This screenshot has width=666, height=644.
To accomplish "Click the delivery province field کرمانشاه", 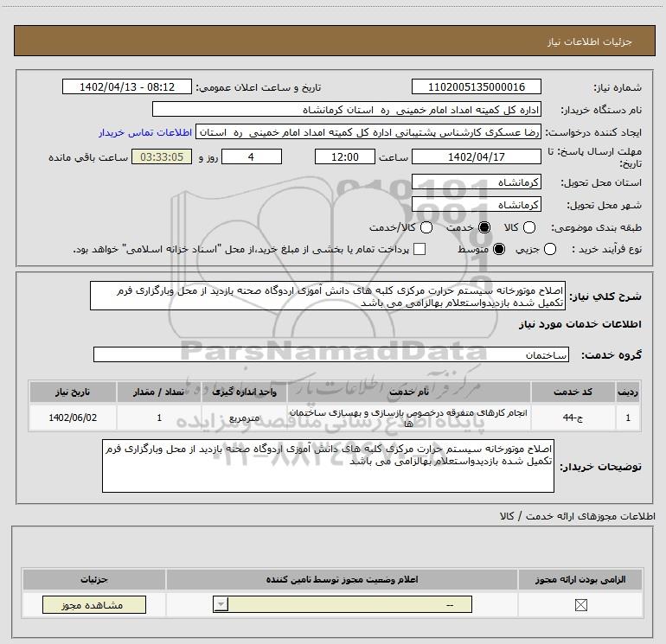I will point(476,182).
